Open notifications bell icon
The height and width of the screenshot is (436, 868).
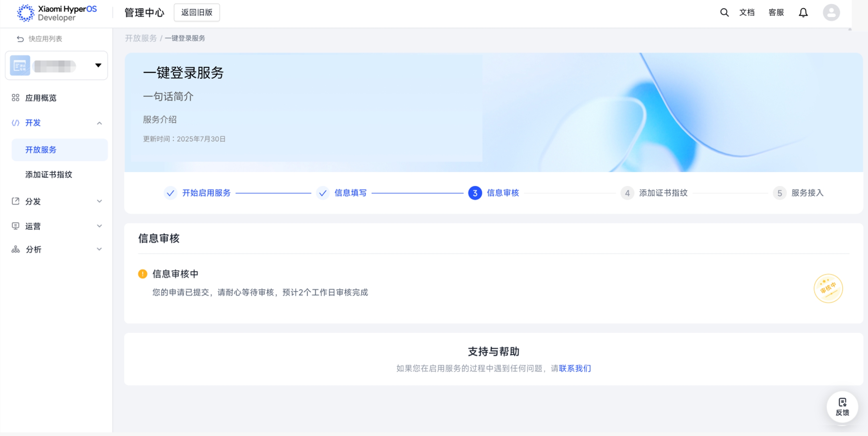coord(803,13)
